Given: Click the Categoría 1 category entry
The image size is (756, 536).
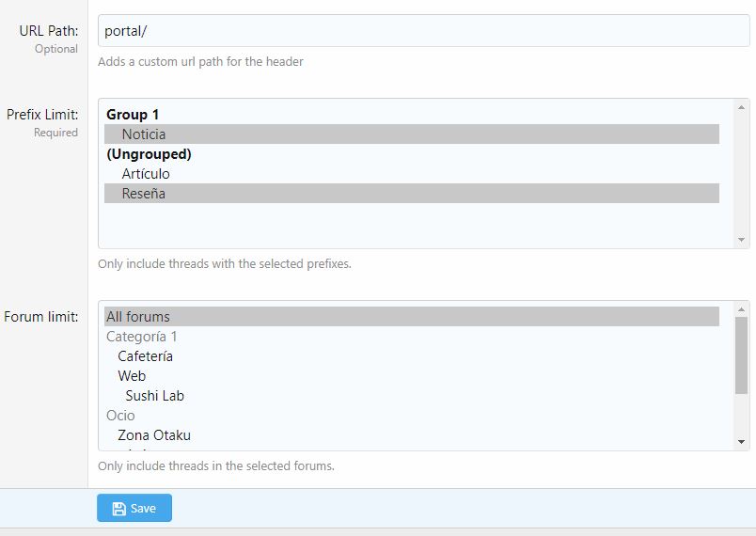Looking at the screenshot, I should [x=142, y=337].
